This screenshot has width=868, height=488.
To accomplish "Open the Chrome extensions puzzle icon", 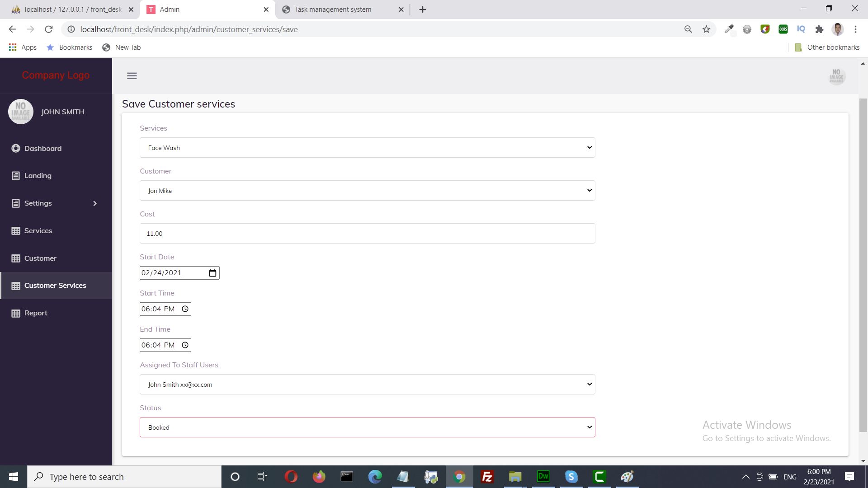I will (x=819, y=29).
